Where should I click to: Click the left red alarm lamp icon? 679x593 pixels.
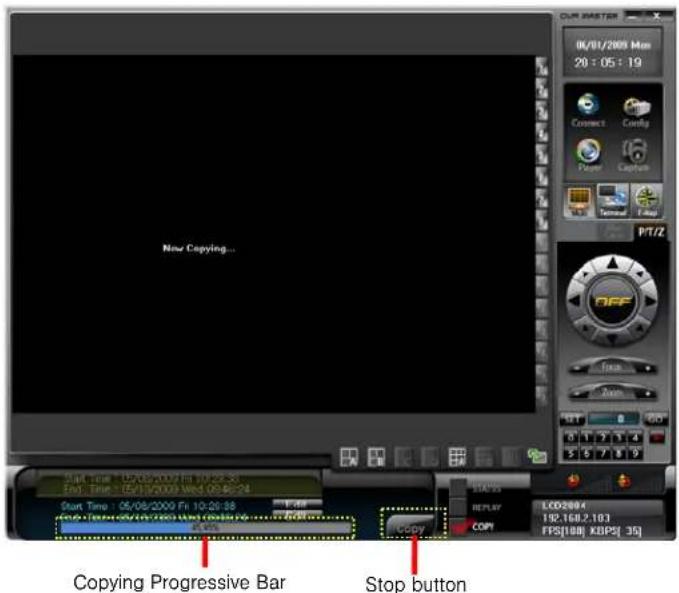coord(573,480)
